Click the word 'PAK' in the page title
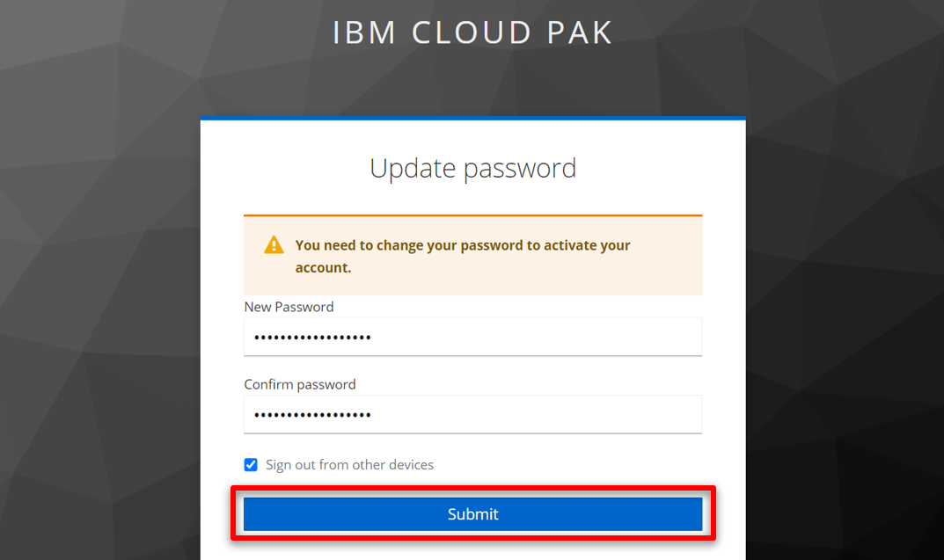This screenshot has width=944, height=560. click(x=579, y=33)
